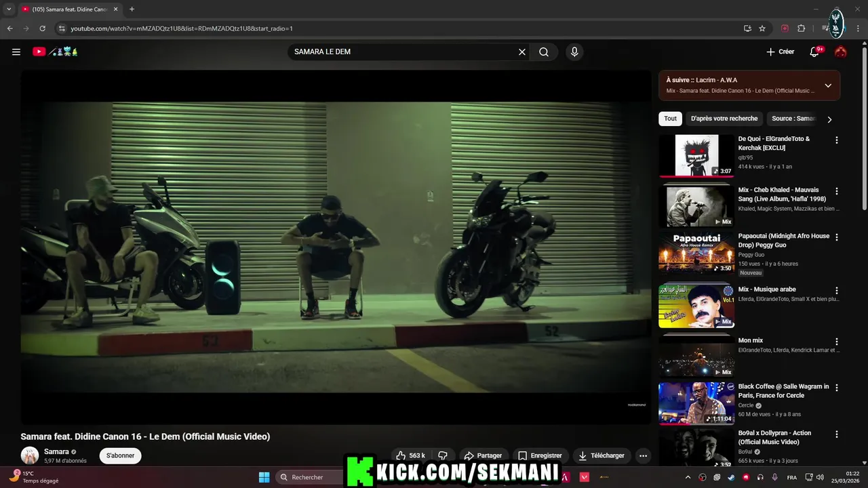Viewport: 868px width, 488px height.
Task: Clear the SAMARA LE DEM search text
Action: pyautogui.click(x=522, y=52)
